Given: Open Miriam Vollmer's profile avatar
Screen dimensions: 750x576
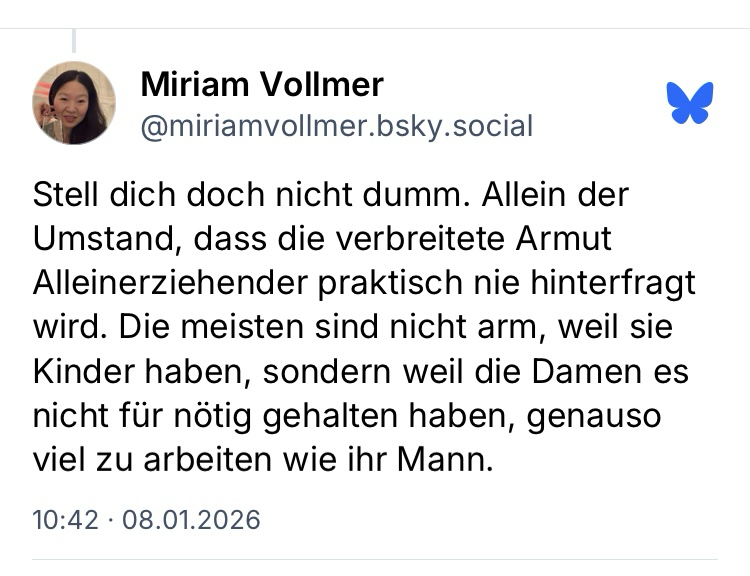Looking at the screenshot, I should [74, 103].
